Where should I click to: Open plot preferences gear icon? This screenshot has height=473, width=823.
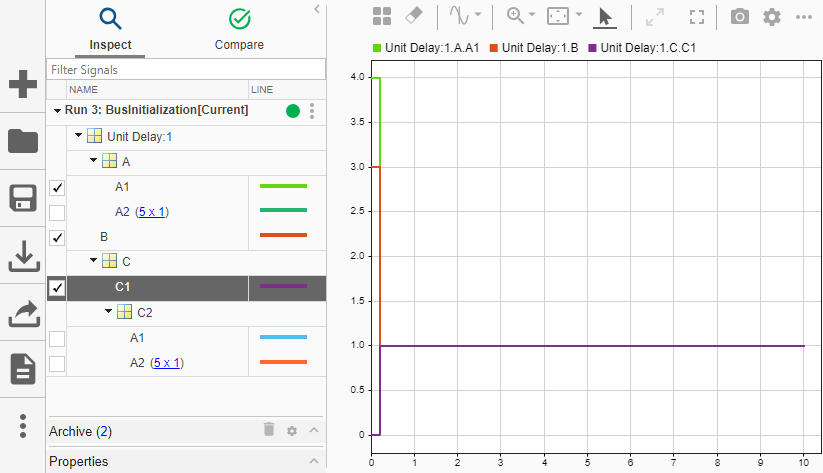772,17
